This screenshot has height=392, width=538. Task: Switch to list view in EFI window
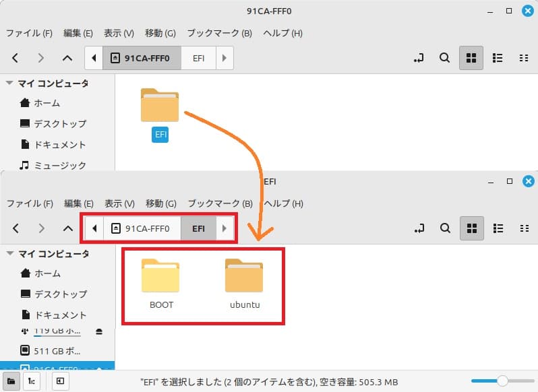click(498, 228)
